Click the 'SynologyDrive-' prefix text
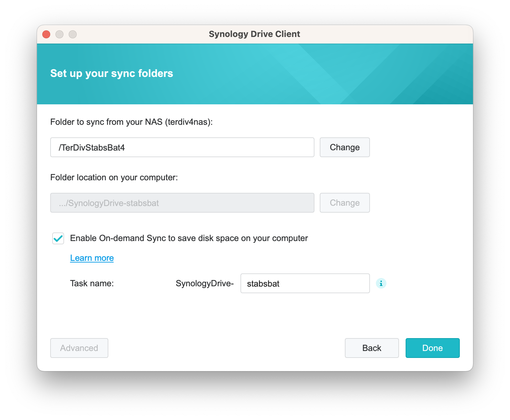 [x=204, y=284]
